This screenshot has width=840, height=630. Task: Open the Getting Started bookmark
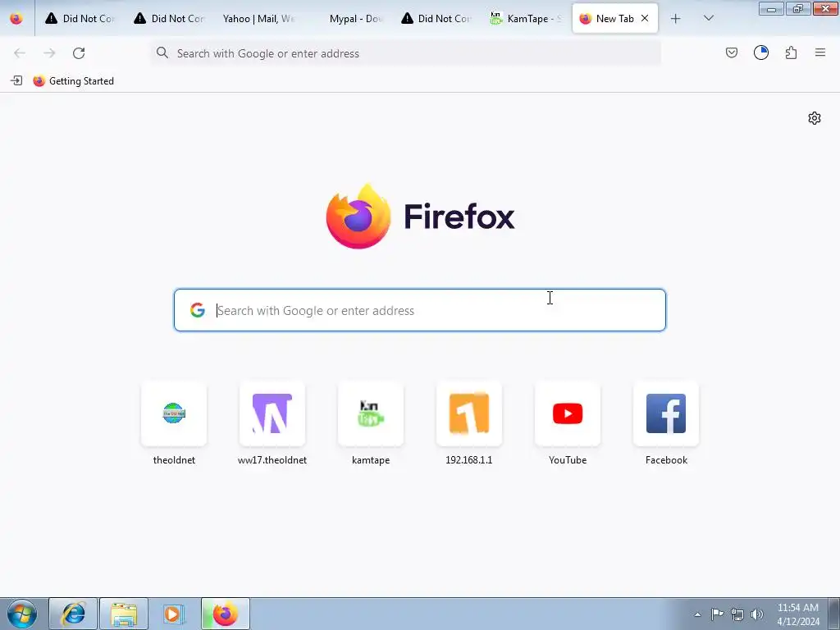click(x=73, y=81)
